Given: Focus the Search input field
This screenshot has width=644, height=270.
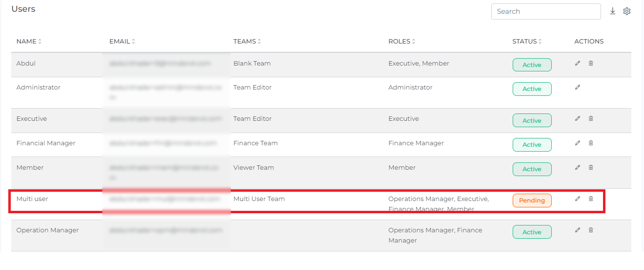Looking at the screenshot, I should [545, 11].
